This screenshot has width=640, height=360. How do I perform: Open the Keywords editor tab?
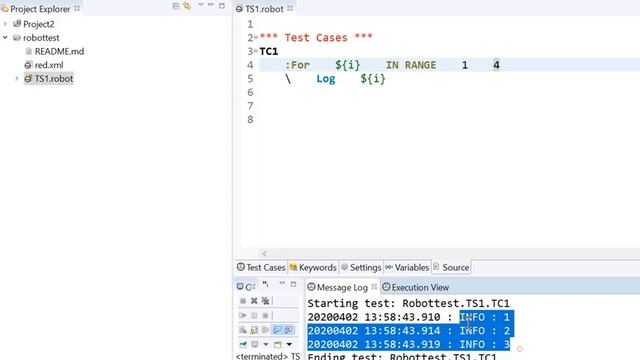pos(313,267)
